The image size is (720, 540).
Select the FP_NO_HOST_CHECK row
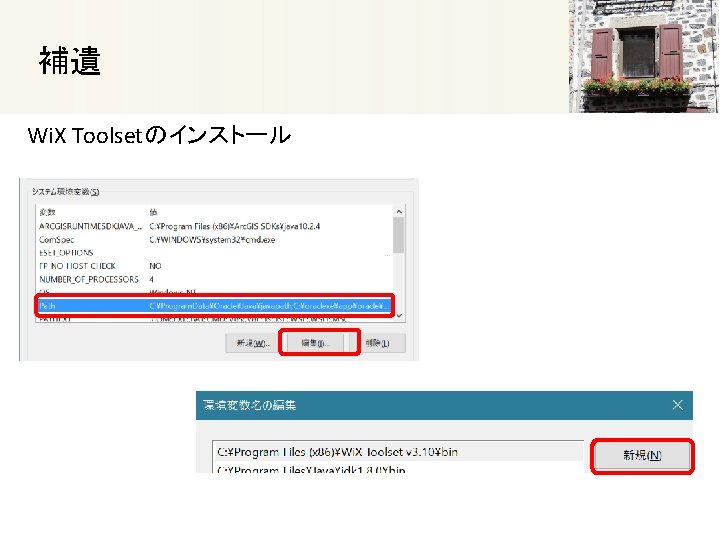click(214, 266)
